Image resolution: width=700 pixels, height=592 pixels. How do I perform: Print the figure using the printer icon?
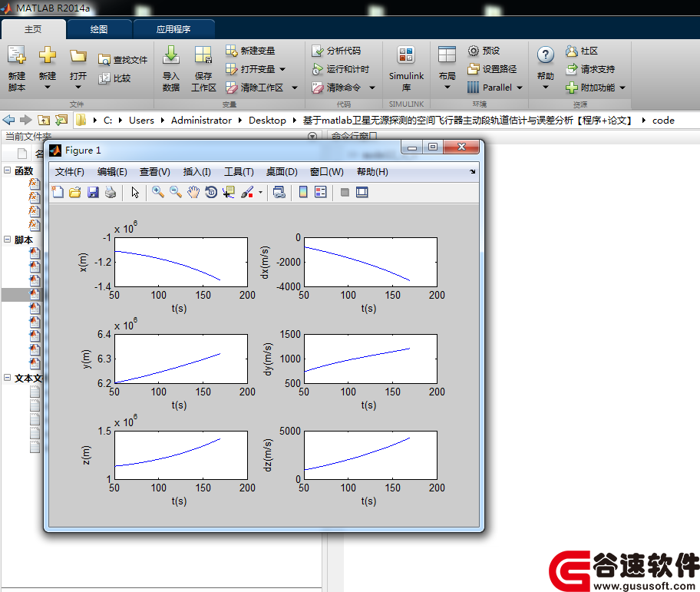pos(111,193)
